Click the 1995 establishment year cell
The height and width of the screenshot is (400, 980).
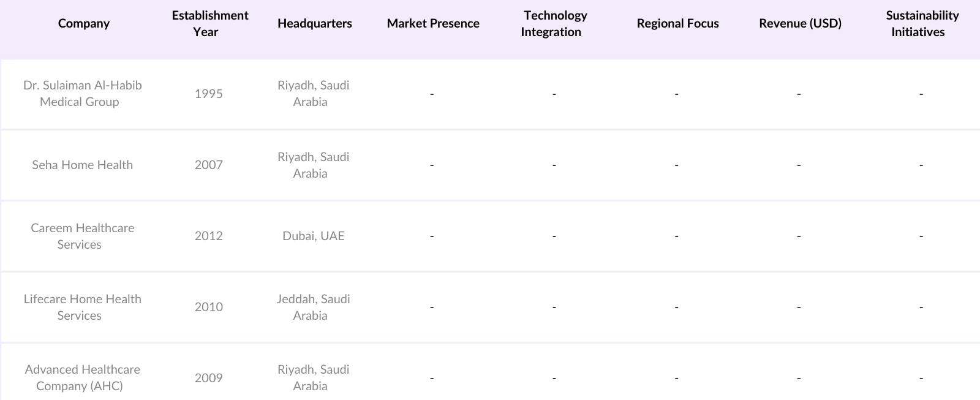click(208, 94)
